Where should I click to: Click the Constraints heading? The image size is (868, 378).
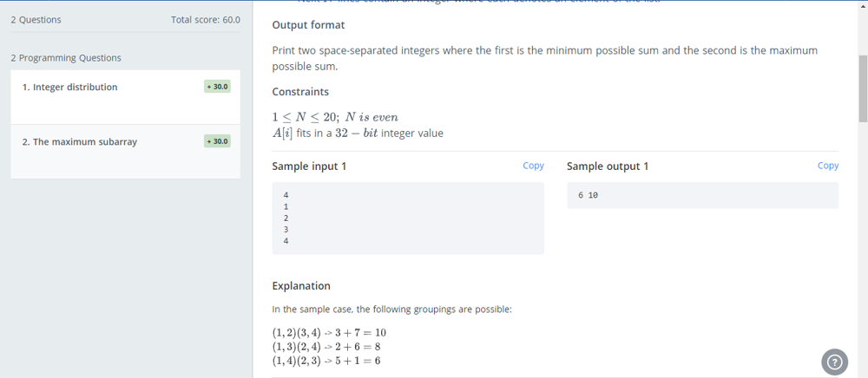coord(300,92)
